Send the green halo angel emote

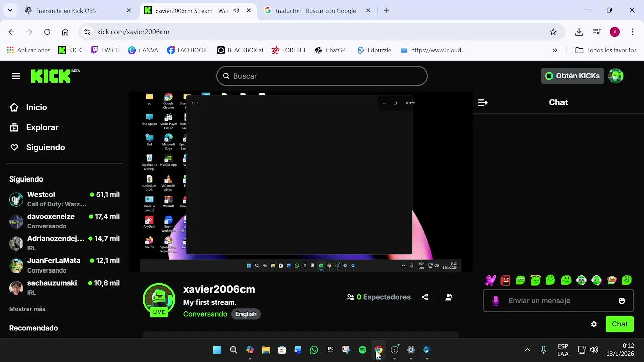[x=535, y=280]
